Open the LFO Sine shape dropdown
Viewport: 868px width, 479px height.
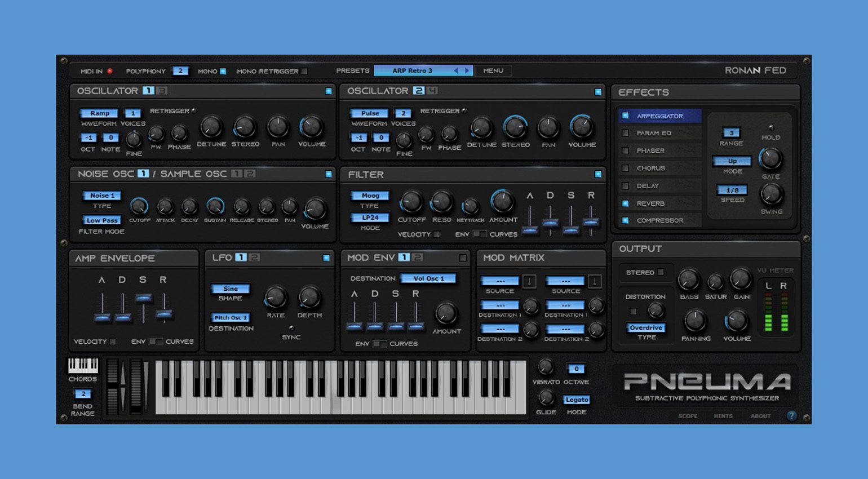pyautogui.click(x=230, y=289)
